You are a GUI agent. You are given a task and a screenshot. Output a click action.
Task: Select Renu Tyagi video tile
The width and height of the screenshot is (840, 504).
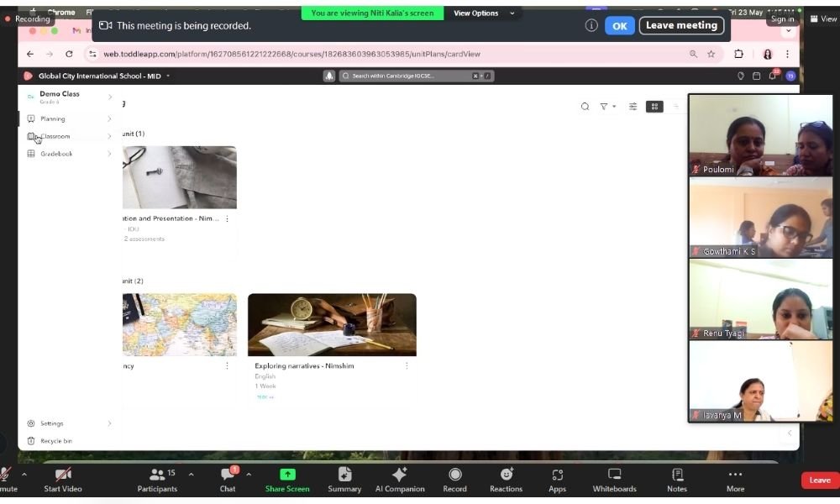(761, 299)
